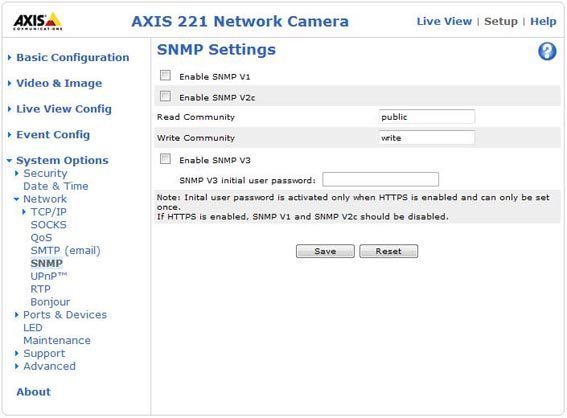Open Bonjour settings page
This screenshot has height=418, width=567.
[x=50, y=302]
